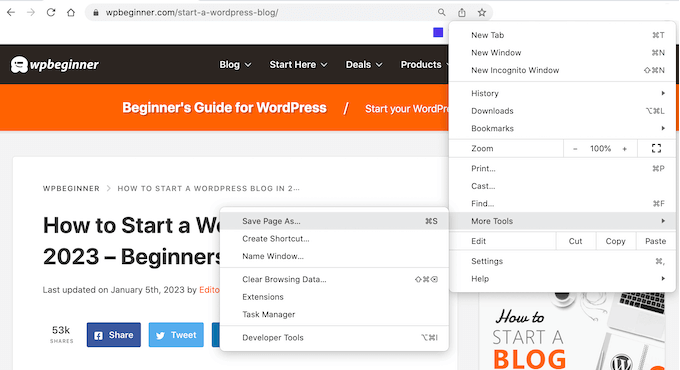Click the share icon in address bar

tap(462, 13)
